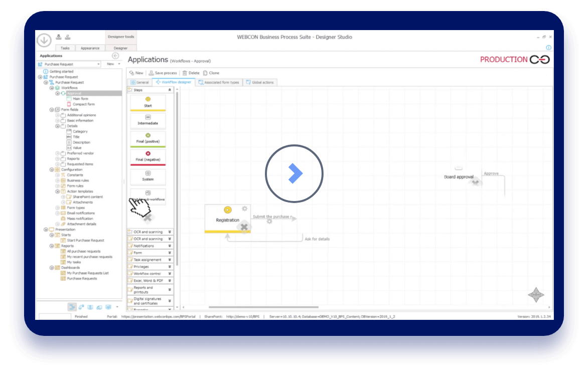Image resolution: width=588 pixels, height=373 pixels.
Task: Expand the Workflow control actions group
Action: (x=170, y=274)
